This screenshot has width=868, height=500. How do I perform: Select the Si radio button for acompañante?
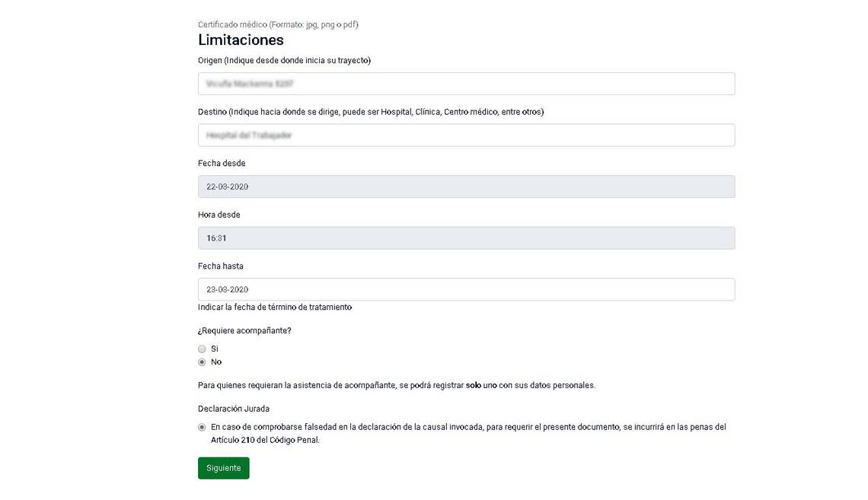tap(202, 349)
